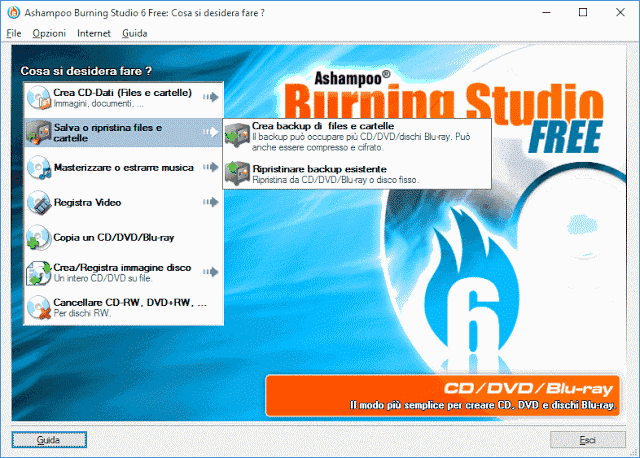This screenshot has height=458, width=640.
Task: Click the Ripristinare backup safe icon
Action: (237, 173)
